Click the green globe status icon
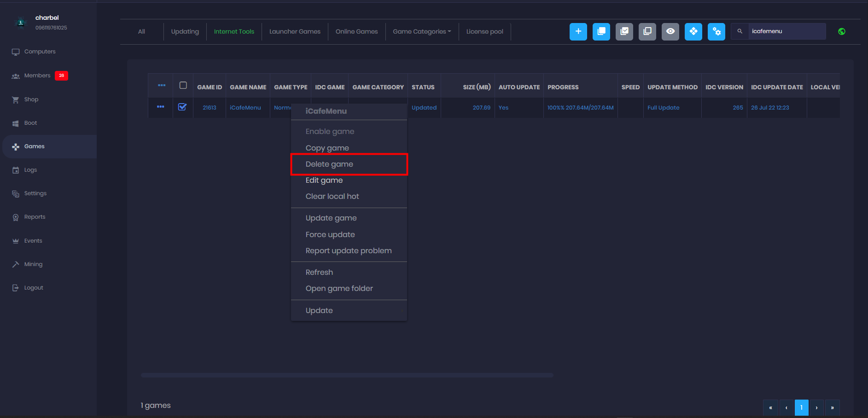 841,31
